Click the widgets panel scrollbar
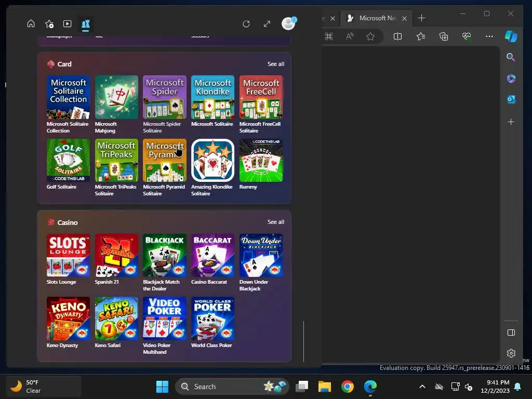The height and width of the screenshot is (399, 532). click(303, 341)
